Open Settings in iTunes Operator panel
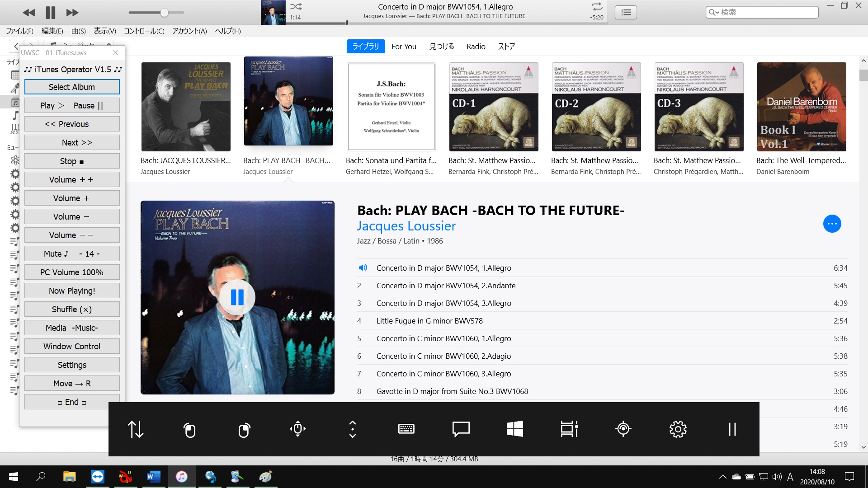Viewport: 868px width, 488px height. 72,365
